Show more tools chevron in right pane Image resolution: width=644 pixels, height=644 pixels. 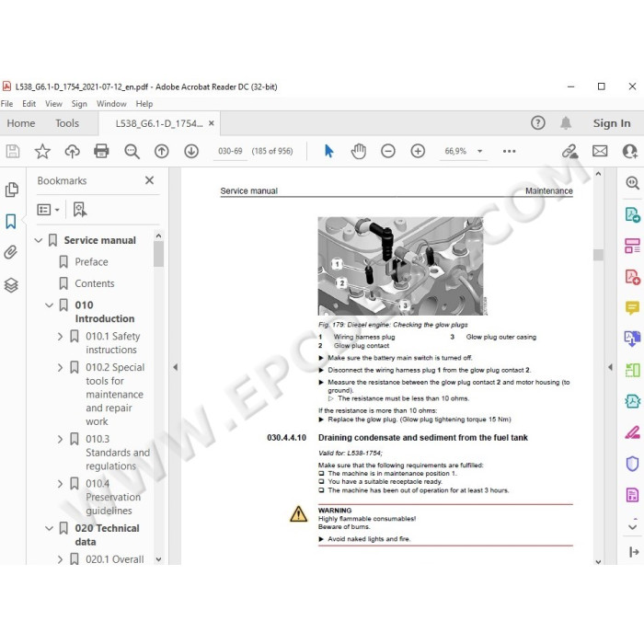[x=633, y=526]
